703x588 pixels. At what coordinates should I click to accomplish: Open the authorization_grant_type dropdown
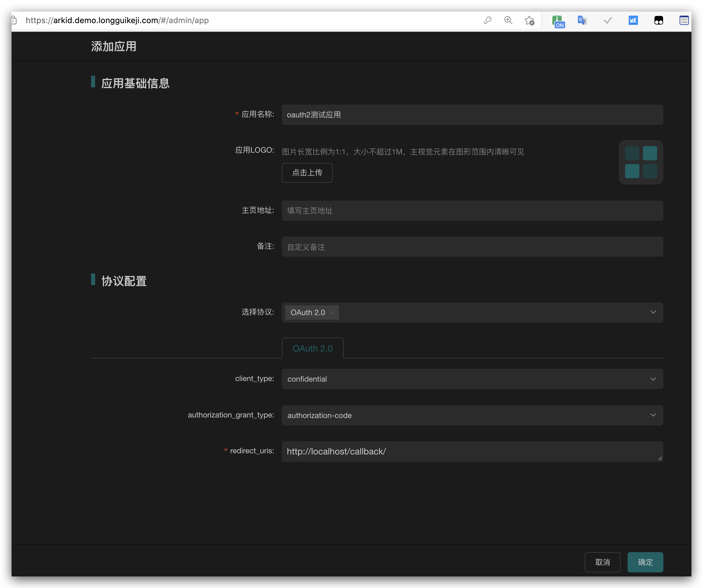tap(472, 415)
